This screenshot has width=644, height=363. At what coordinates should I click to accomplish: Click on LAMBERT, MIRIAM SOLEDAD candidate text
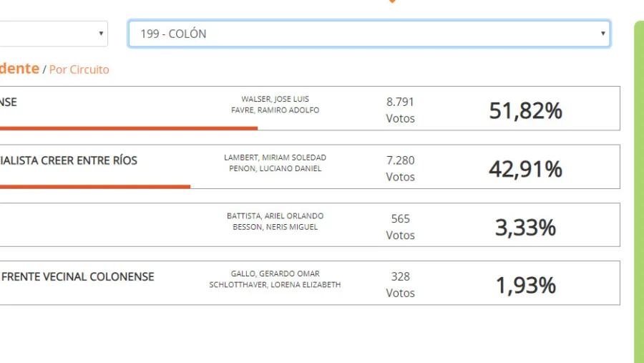[275, 158]
